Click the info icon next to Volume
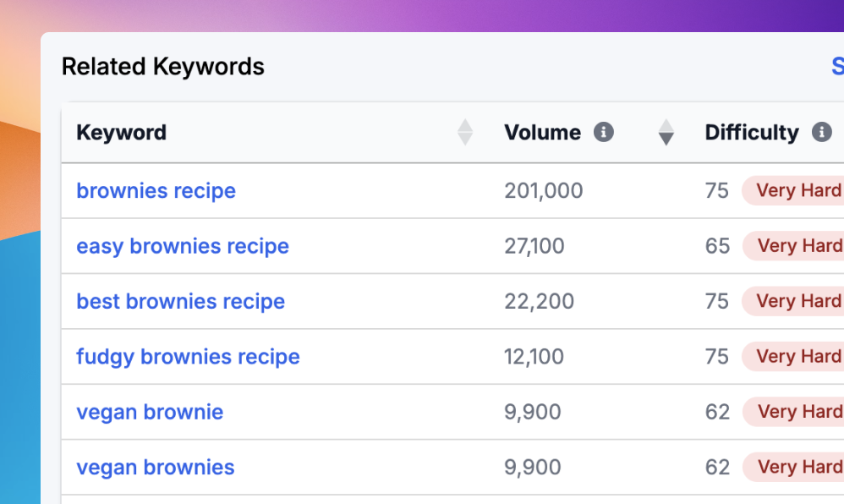Screen dimensions: 844x504 pos(603,133)
